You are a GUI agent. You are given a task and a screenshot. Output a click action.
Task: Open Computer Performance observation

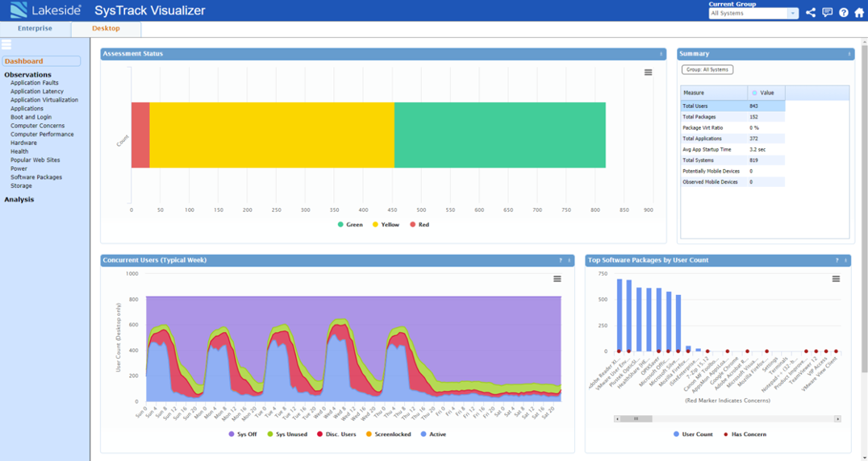click(x=42, y=135)
